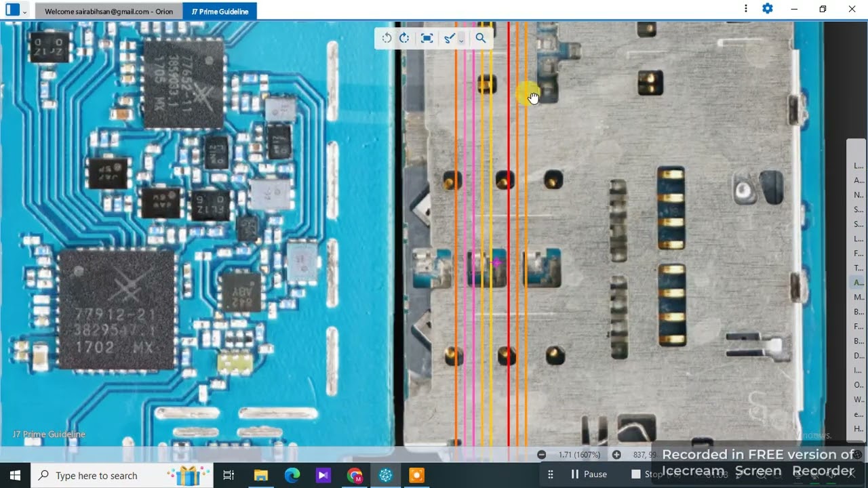The height and width of the screenshot is (488, 868).
Task: Open the settings gear
Action: pyautogui.click(x=768, y=9)
